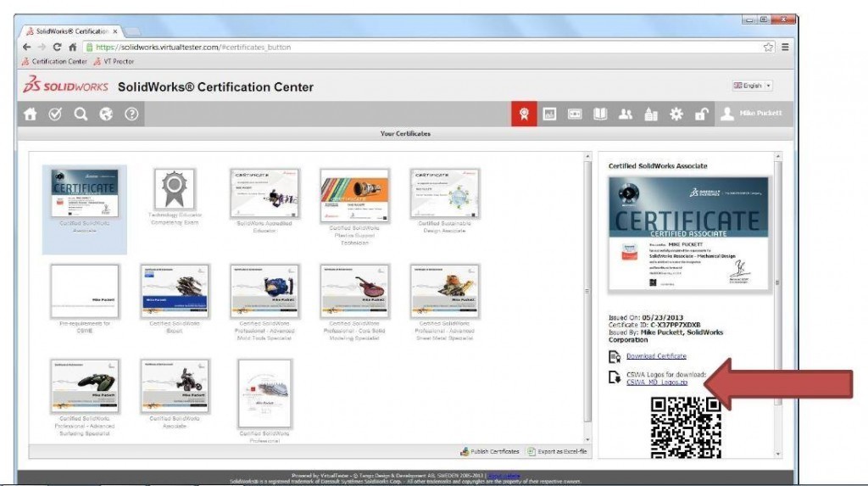
Task: Click the Download Certificate link
Action: coord(656,356)
